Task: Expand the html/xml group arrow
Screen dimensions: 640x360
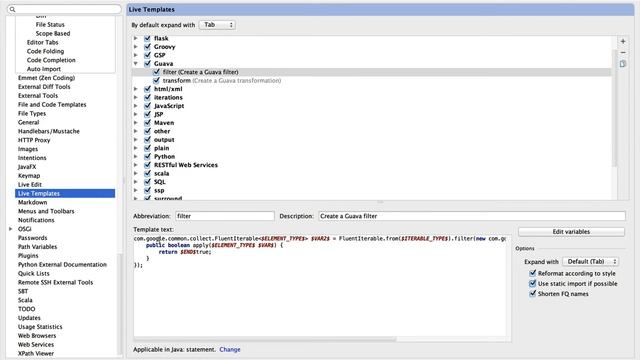Action: pyautogui.click(x=136, y=89)
